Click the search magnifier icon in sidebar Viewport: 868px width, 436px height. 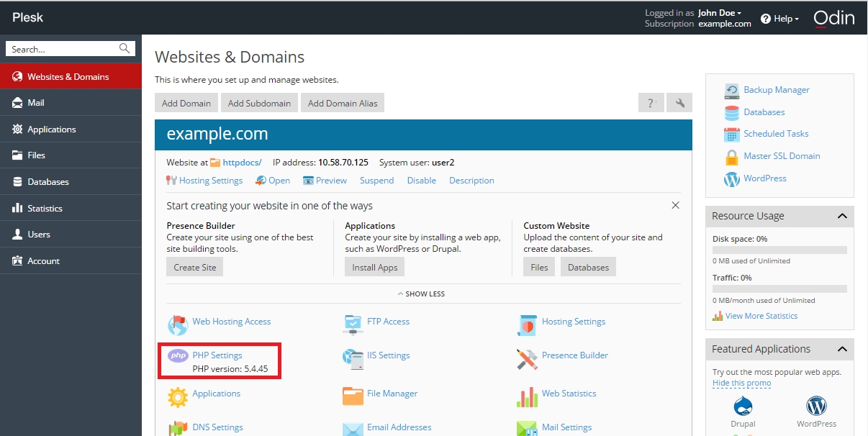(125, 49)
